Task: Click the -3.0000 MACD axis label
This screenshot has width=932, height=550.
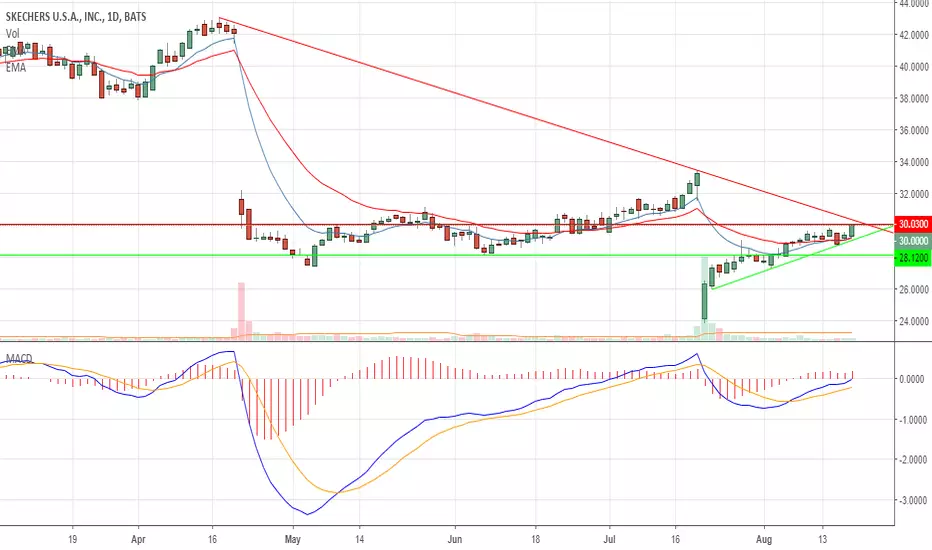Action: coord(912,500)
